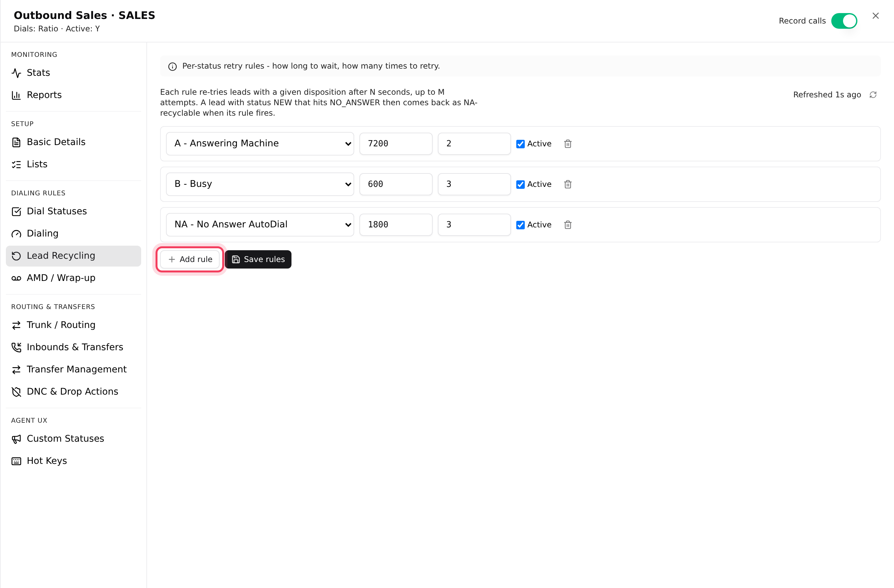Open Lead Recycling in the sidebar

[74, 256]
